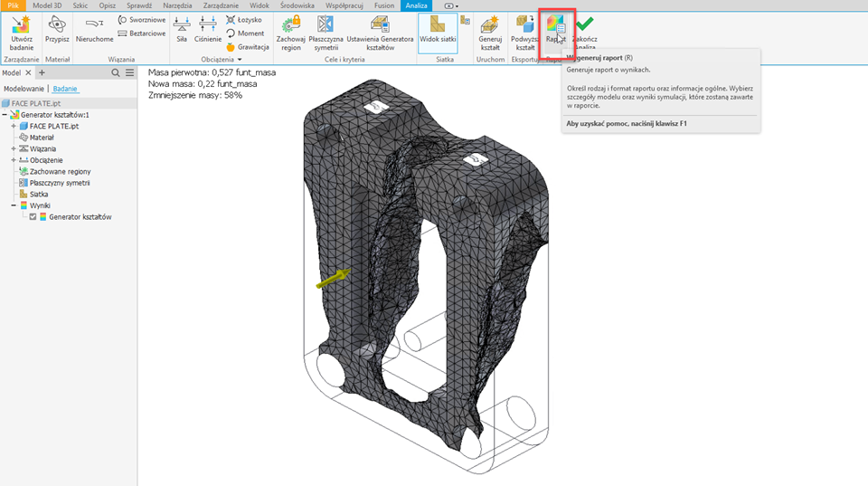868x486 pixels.
Task: Collapse the Wyniki node
Action: 14,205
